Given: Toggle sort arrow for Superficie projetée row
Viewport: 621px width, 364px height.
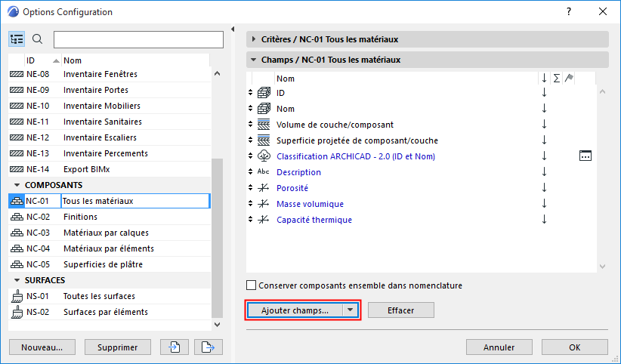Looking at the screenshot, I should tap(544, 140).
